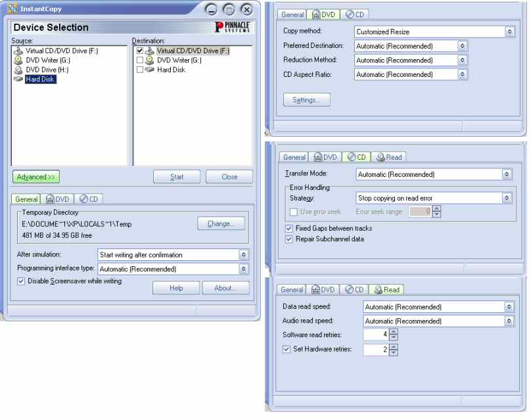Click the InstantCopy title bar application icon
This screenshot has height=420, width=531.
click(12, 9)
